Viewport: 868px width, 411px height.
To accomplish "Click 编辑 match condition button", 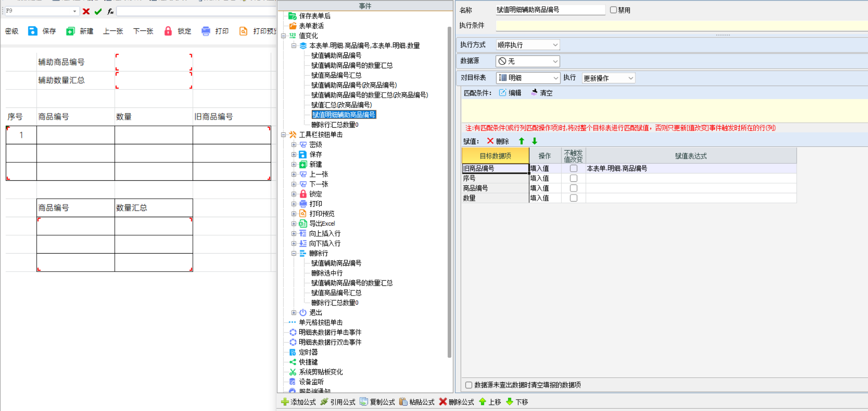I will pos(510,93).
